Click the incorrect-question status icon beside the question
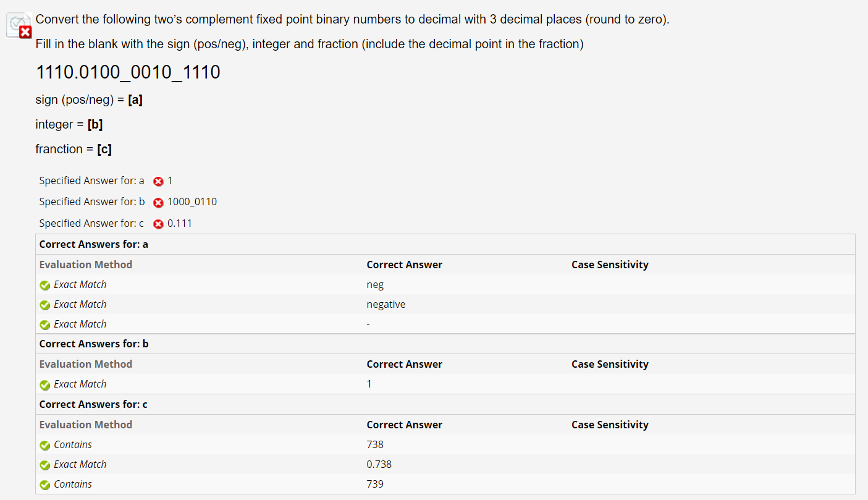This screenshot has height=500, width=868. (x=19, y=25)
